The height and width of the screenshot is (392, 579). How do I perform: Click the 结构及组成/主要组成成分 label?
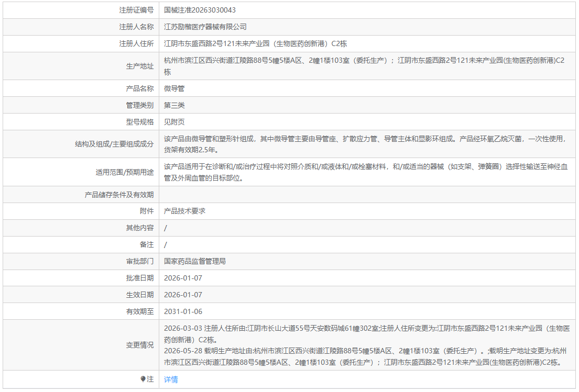point(114,144)
